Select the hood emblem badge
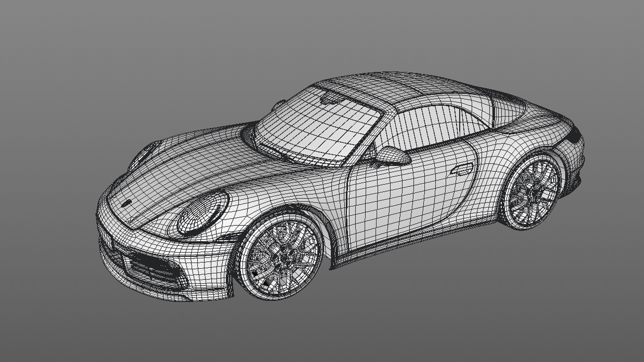644x362 pixels. (127, 203)
